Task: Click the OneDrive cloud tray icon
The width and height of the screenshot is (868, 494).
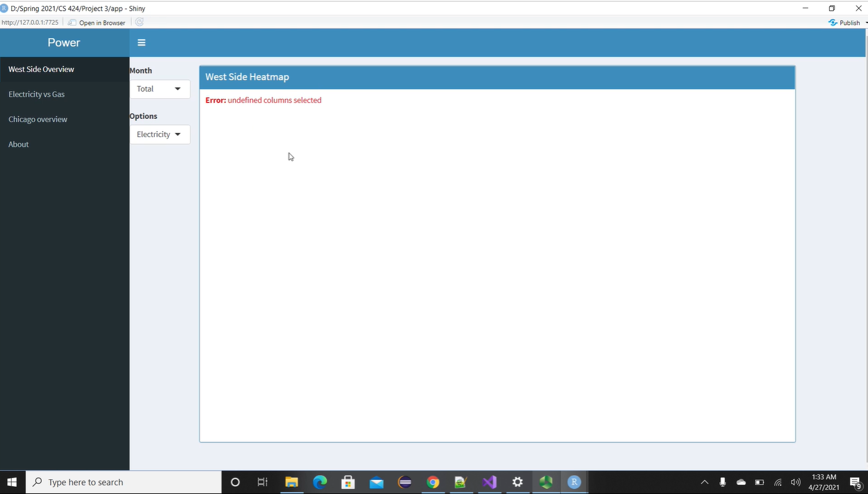Action: (x=741, y=482)
